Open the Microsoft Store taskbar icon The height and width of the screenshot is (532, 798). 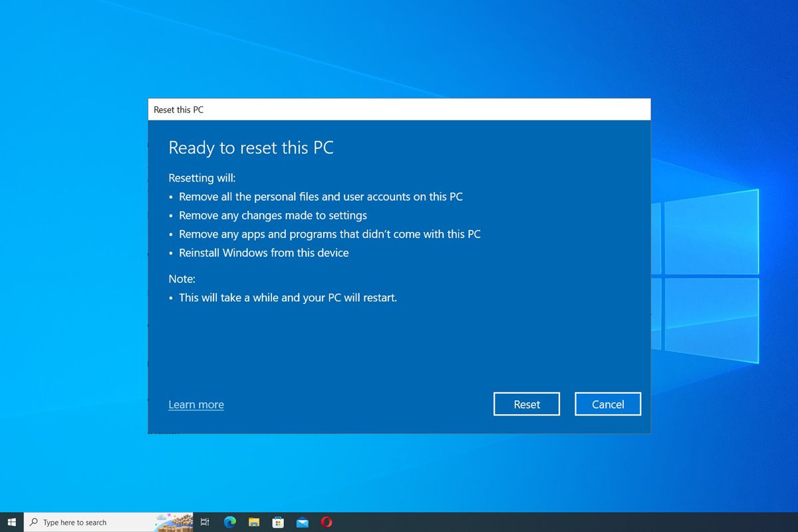pyautogui.click(x=278, y=522)
